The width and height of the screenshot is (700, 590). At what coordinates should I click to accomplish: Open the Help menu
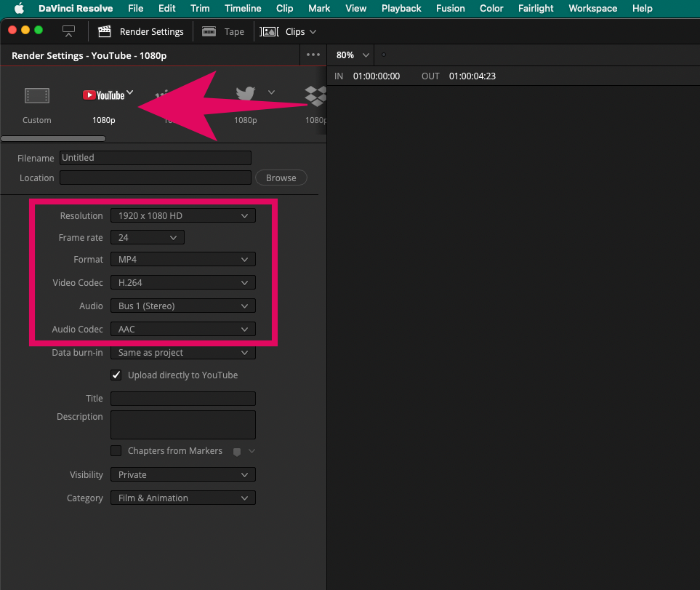(642, 9)
